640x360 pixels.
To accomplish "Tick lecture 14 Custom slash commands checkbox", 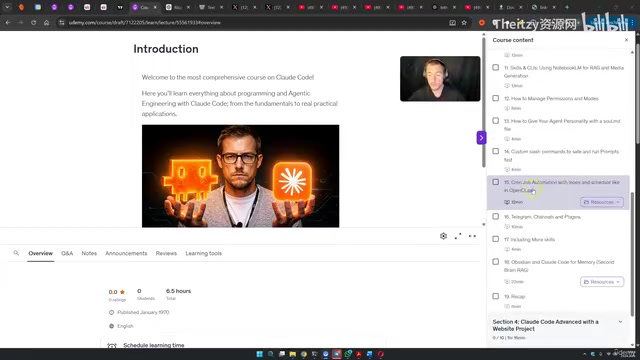I will (496, 151).
